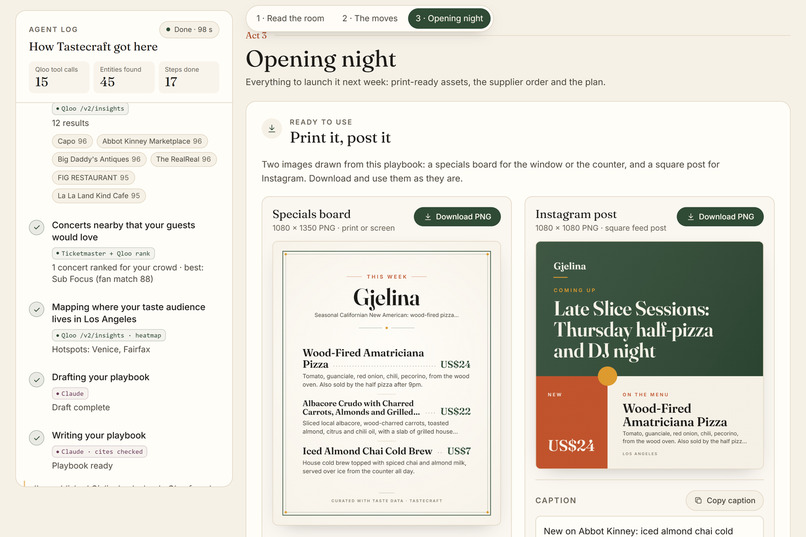Click the download icon beside Ready to use
806x537 pixels.
click(271, 128)
